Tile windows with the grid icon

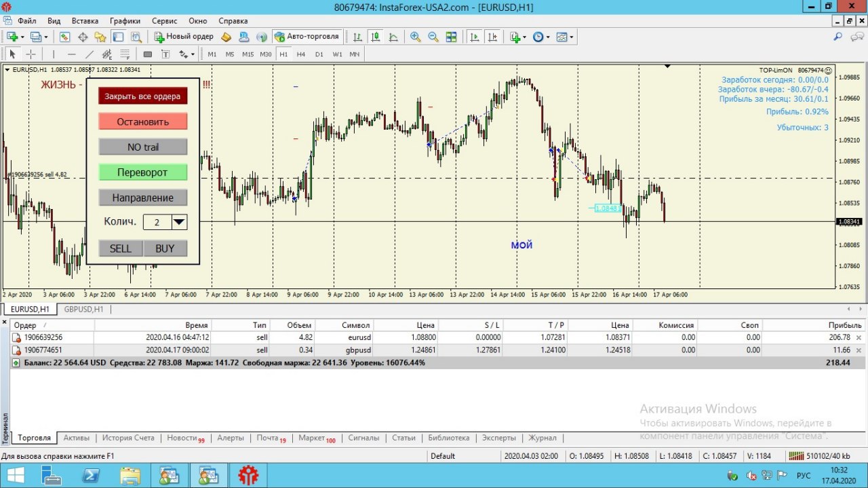click(451, 37)
